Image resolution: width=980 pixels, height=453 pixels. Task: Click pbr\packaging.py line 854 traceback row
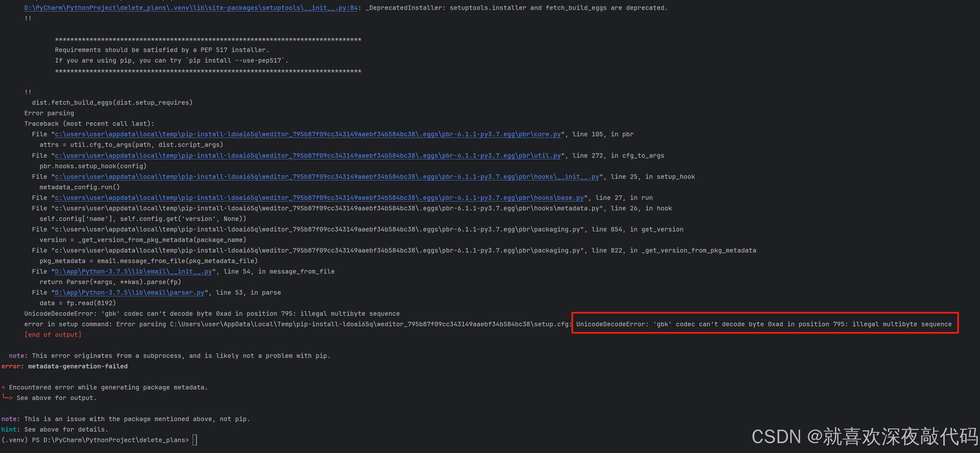click(358, 229)
